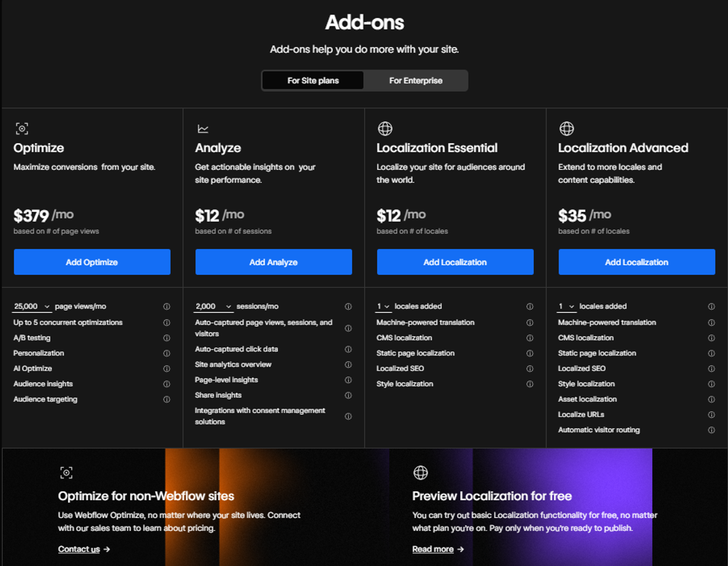728x566 pixels.
Task: Click info icon beside Personalization
Action: click(x=167, y=353)
